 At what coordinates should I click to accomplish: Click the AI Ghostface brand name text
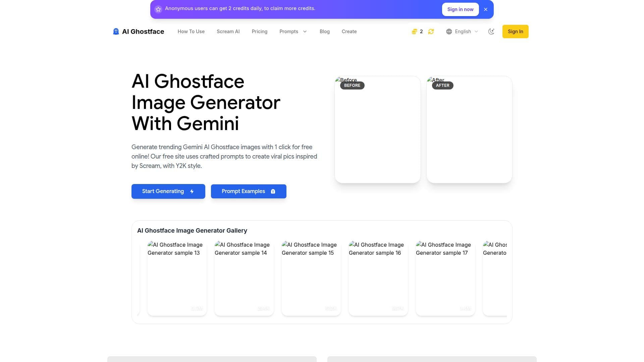point(143,32)
